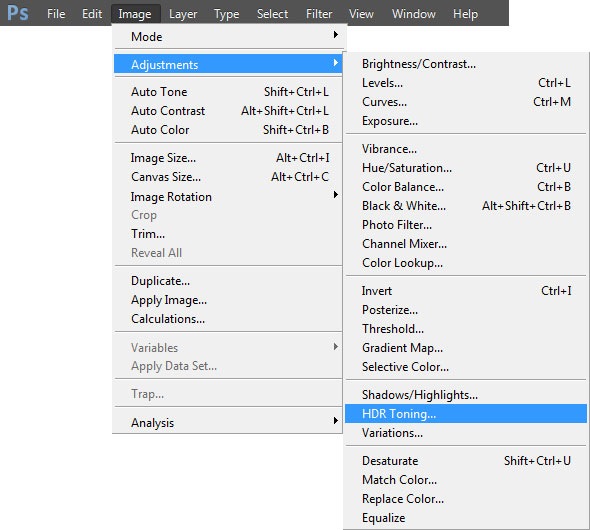Open Brightness/Contrast adjustment

tap(466, 64)
